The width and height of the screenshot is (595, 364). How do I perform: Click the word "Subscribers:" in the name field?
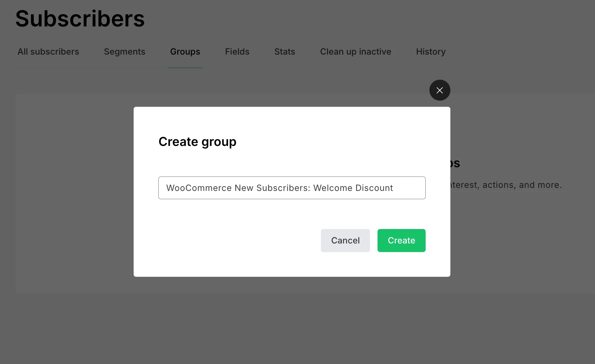[x=283, y=188]
